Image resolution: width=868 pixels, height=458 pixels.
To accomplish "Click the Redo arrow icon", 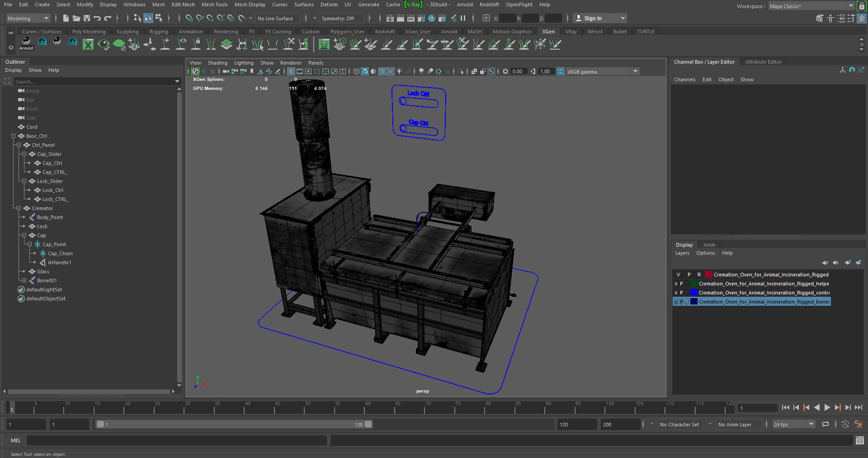I will [107, 18].
